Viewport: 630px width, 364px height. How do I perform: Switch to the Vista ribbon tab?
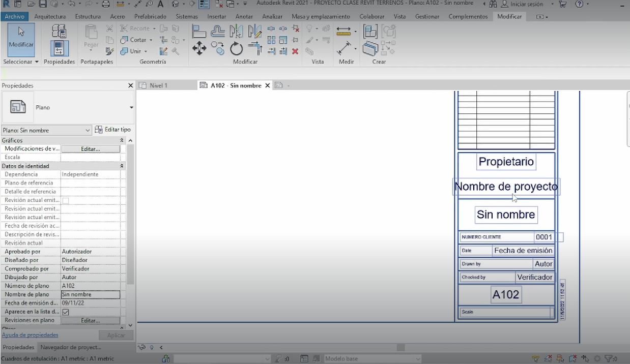(400, 16)
